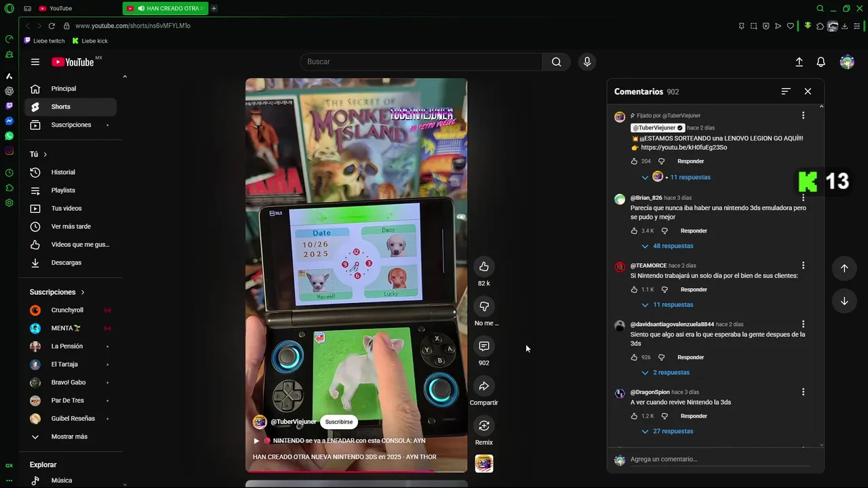868x488 pixels.
Task: Open WhatsApp icon in Opera sidebar
Action: pyautogui.click(x=9, y=136)
